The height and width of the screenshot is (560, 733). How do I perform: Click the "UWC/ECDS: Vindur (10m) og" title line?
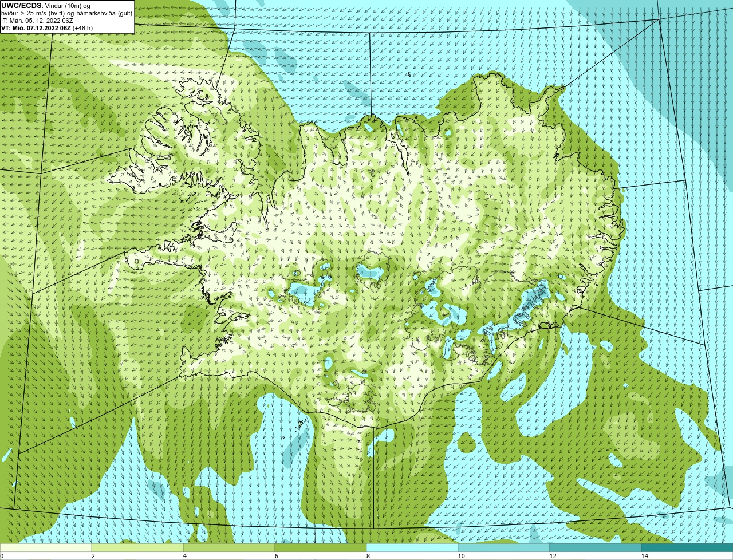pos(46,5)
